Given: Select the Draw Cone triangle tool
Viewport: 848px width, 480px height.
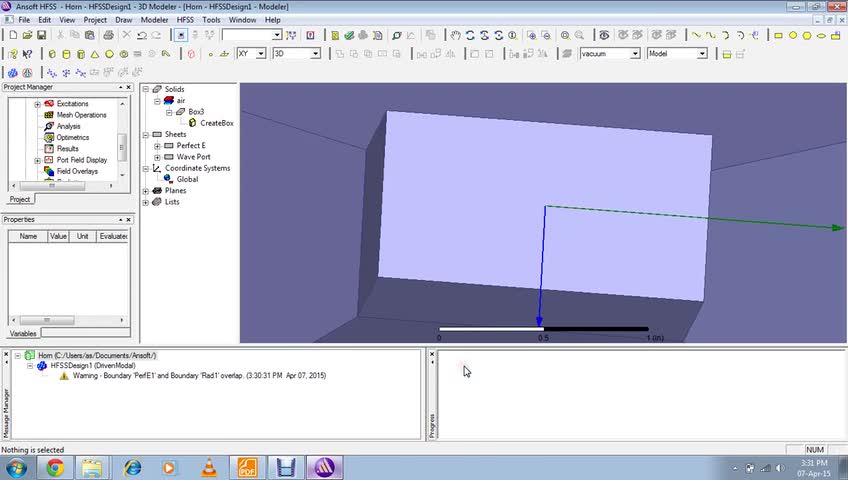Looking at the screenshot, I should [95, 54].
